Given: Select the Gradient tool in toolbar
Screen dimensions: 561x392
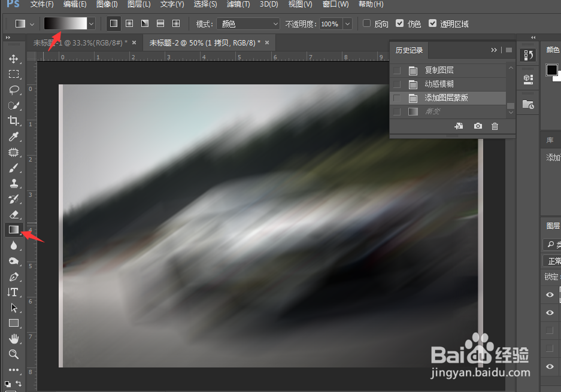Looking at the screenshot, I should point(14,230).
